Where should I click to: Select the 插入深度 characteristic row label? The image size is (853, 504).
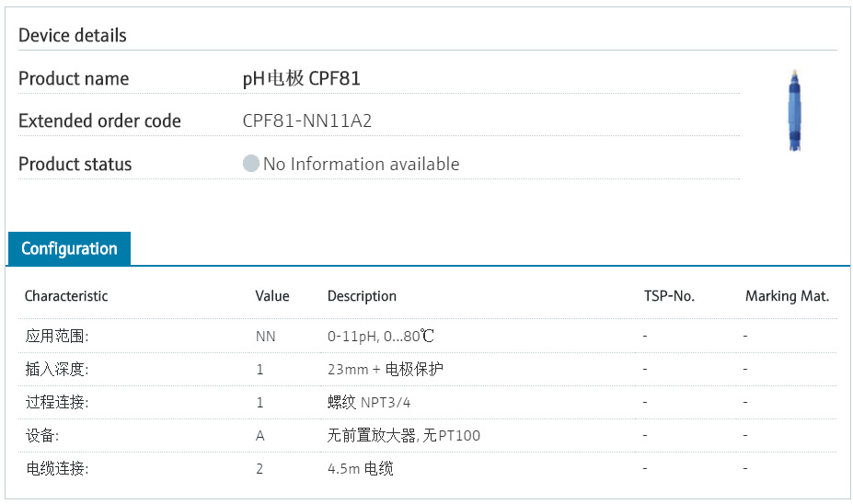[x=57, y=370]
